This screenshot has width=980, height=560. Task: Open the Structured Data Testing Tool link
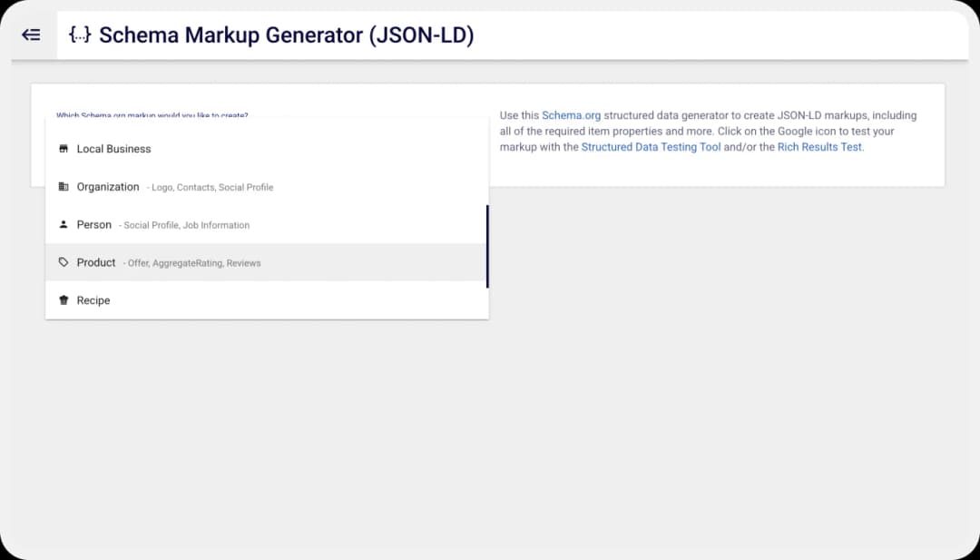click(x=651, y=147)
